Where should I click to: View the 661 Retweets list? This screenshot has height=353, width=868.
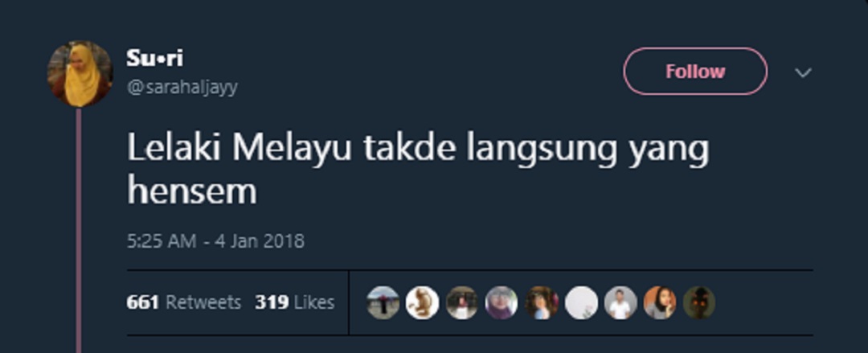point(184,302)
